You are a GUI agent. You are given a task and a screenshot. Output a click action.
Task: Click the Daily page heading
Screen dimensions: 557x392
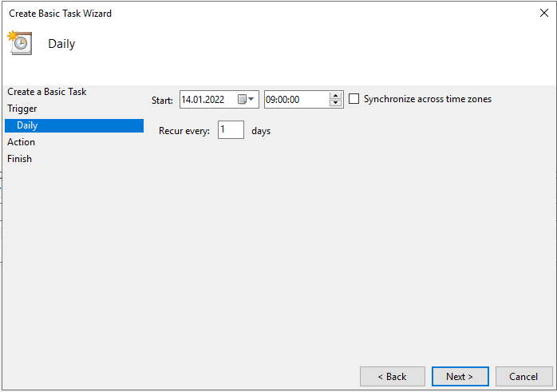tap(61, 44)
